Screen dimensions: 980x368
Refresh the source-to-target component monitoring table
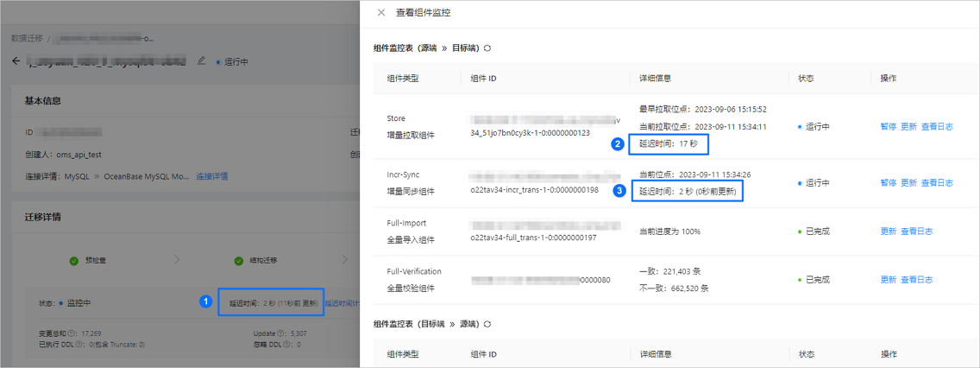click(x=487, y=48)
